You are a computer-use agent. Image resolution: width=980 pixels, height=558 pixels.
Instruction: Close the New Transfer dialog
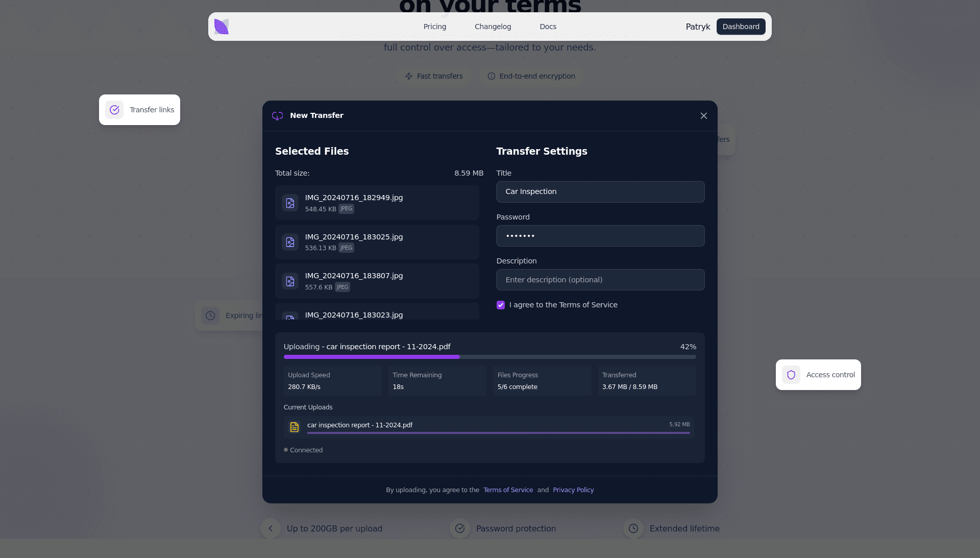tap(704, 116)
